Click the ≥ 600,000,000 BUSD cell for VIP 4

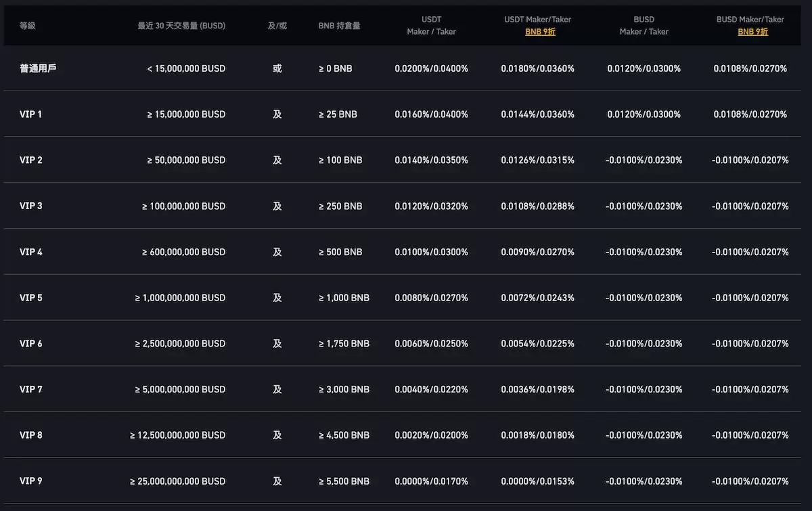pos(183,252)
